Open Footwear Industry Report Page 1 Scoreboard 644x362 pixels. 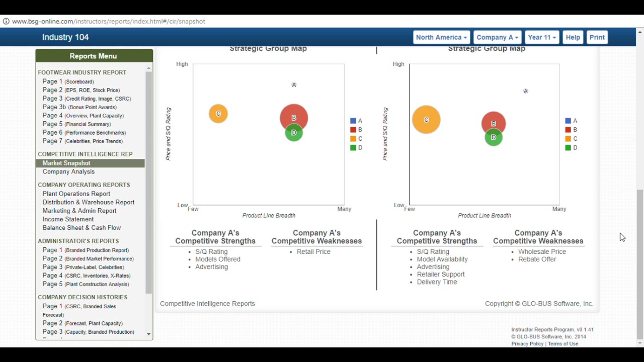pyautogui.click(x=68, y=81)
